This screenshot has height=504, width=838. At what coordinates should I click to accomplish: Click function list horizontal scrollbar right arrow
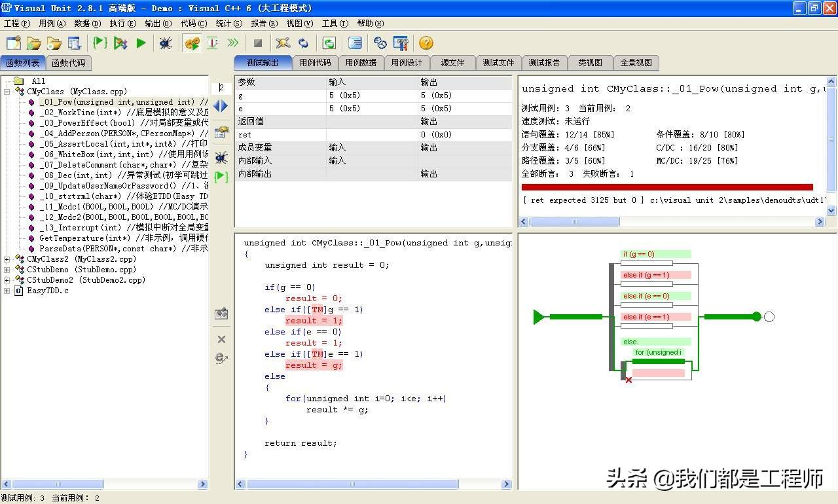pos(202,484)
